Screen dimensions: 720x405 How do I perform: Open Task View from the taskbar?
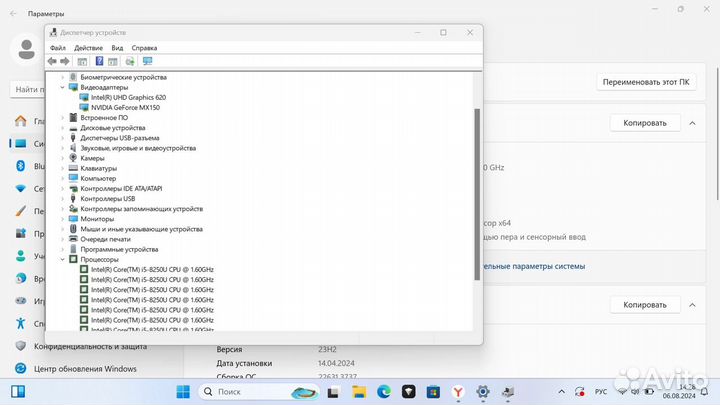(x=333, y=392)
